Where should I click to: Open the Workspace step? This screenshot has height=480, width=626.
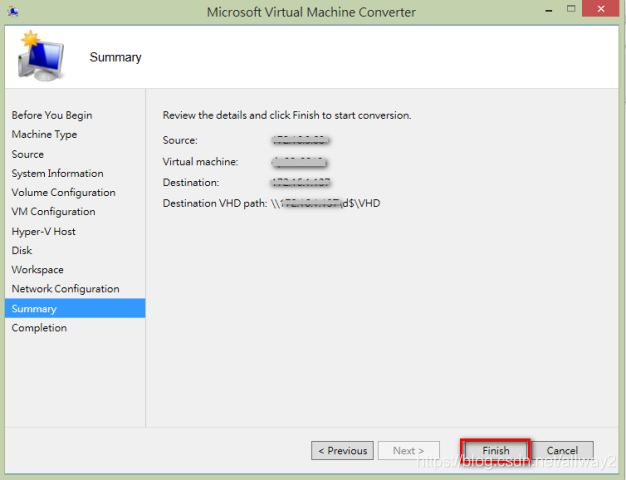38,270
